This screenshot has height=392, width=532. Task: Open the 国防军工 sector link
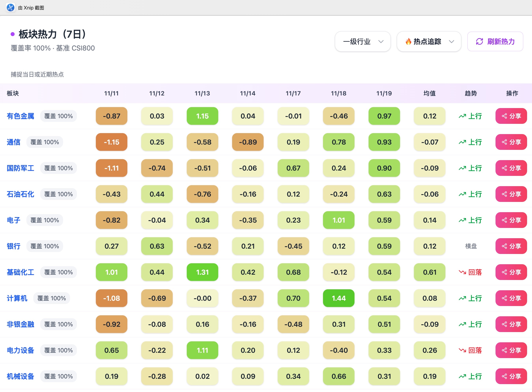pyautogui.click(x=20, y=168)
